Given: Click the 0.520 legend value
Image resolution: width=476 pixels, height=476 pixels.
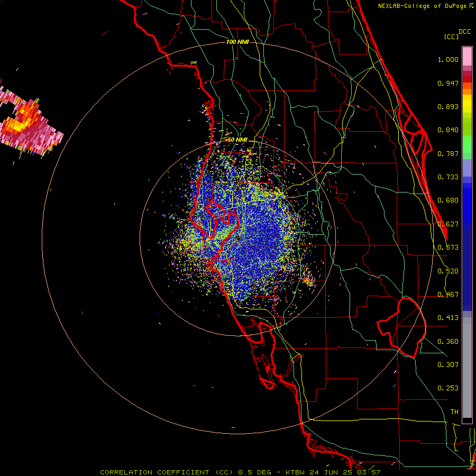Looking at the screenshot, I should coord(448,271).
